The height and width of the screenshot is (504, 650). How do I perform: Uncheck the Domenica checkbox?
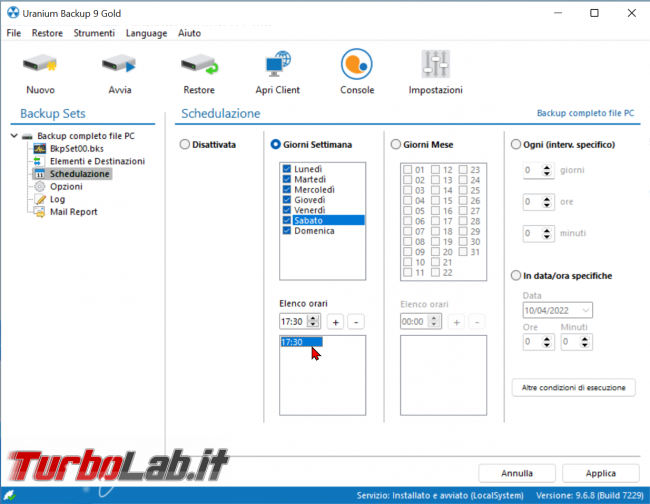click(286, 230)
